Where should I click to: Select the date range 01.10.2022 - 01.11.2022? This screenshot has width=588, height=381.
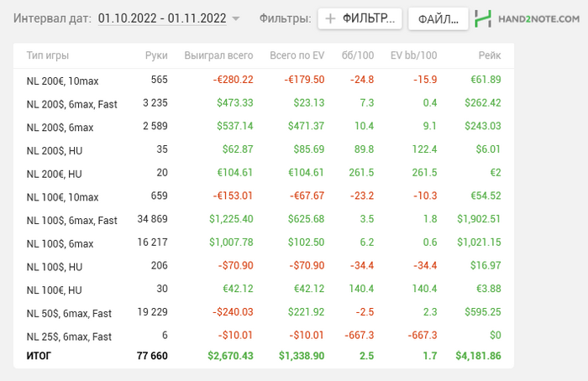point(162,18)
